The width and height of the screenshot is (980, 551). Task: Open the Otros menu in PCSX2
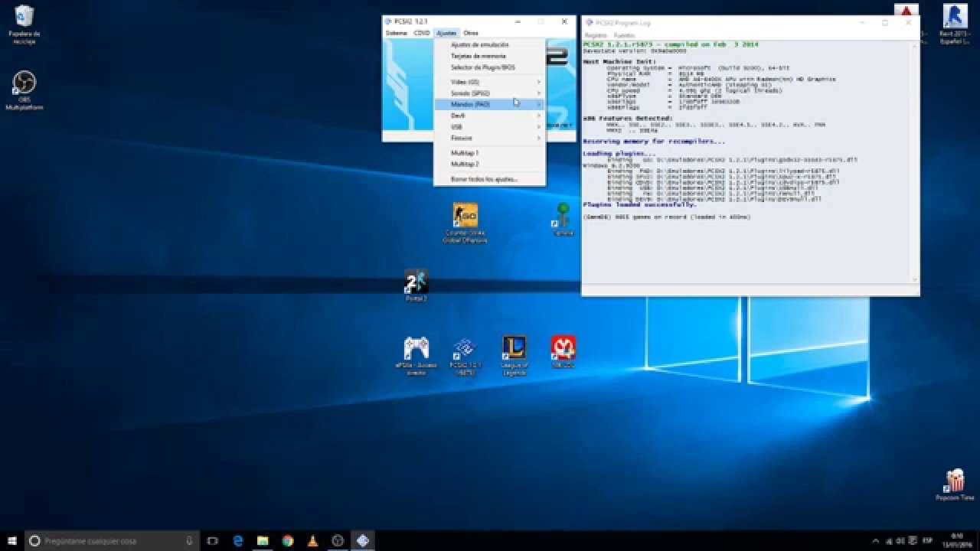(471, 33)
